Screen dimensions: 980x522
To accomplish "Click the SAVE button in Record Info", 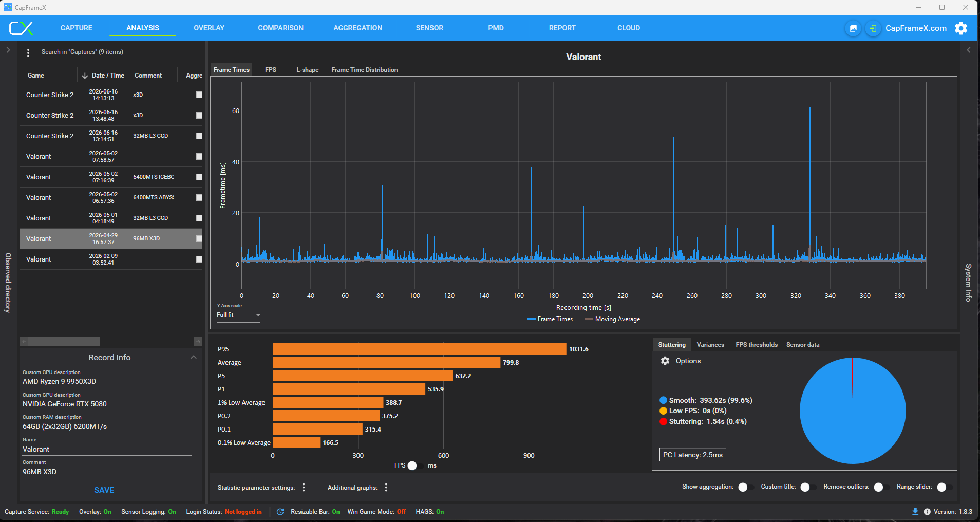I will pos(104,490).
